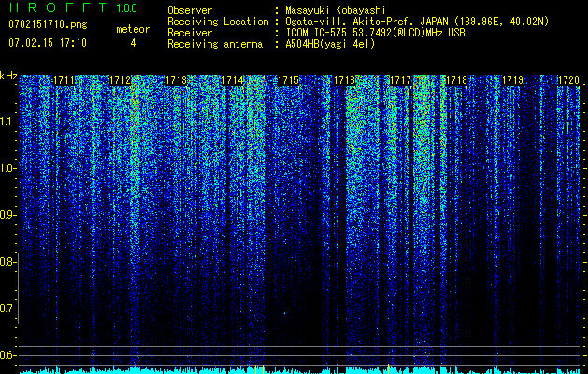The image size is (588, 374).
Task: Click the 1720 time marker
Action: (569, 80)
